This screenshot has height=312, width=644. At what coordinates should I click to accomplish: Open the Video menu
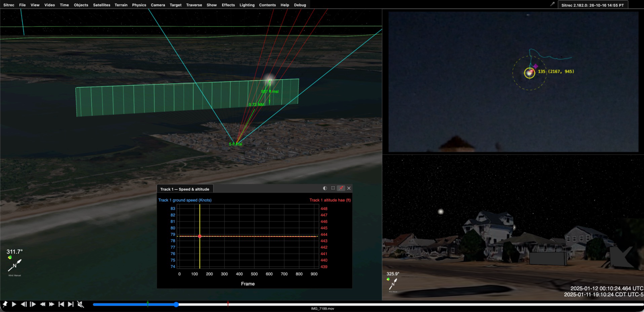[x=50, y=5]
